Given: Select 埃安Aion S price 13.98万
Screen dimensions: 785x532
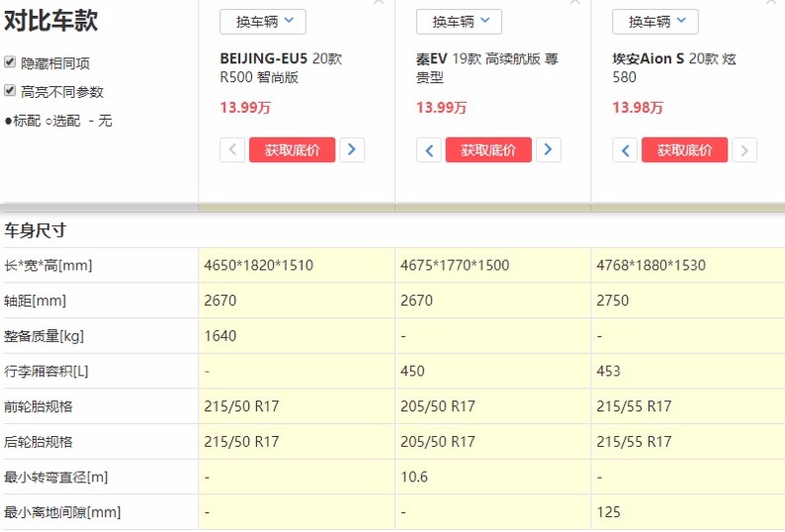Looking at the screenshot, I should click(638, 107).
